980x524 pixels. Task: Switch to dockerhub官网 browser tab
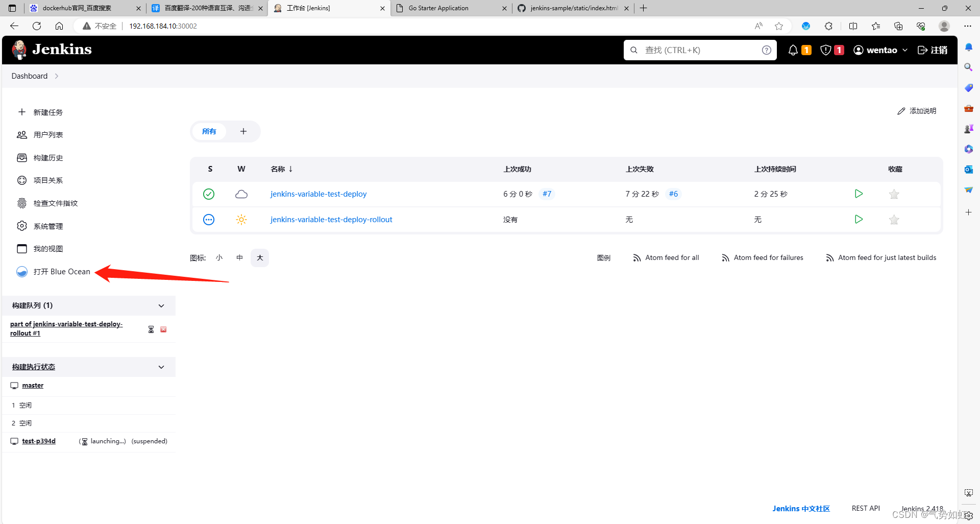click(x=85, y=8)
